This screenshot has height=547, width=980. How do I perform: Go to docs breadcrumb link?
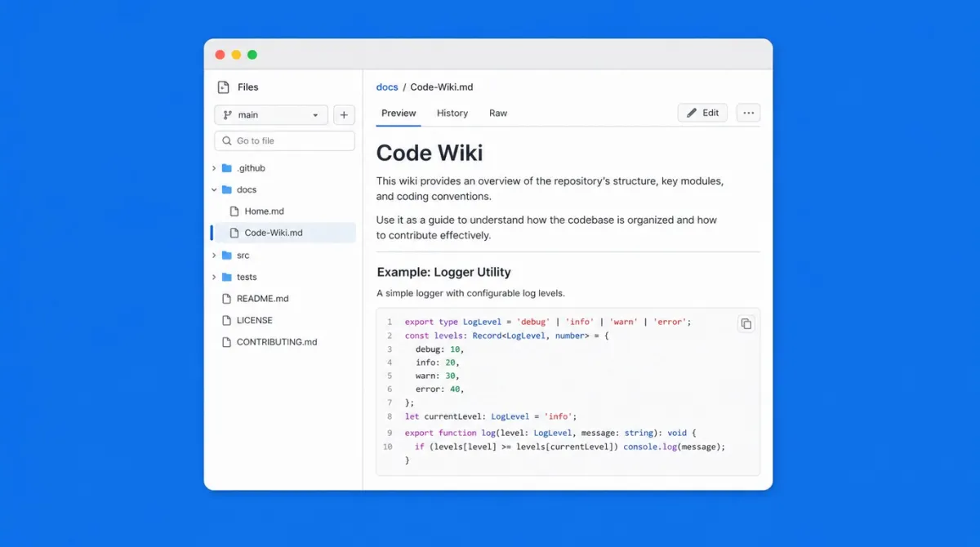[387, 87]
